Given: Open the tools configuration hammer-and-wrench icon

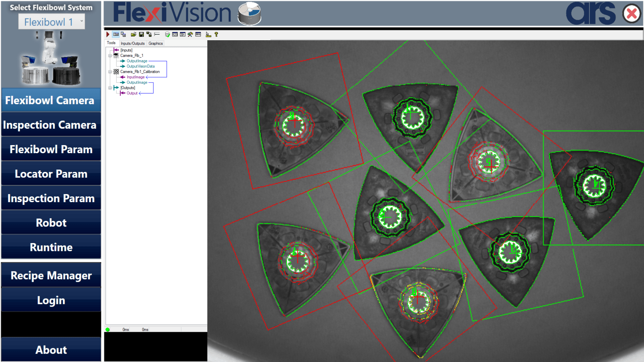Looking at the screenshot, I should pyautogui.click(x=190, y=34).
